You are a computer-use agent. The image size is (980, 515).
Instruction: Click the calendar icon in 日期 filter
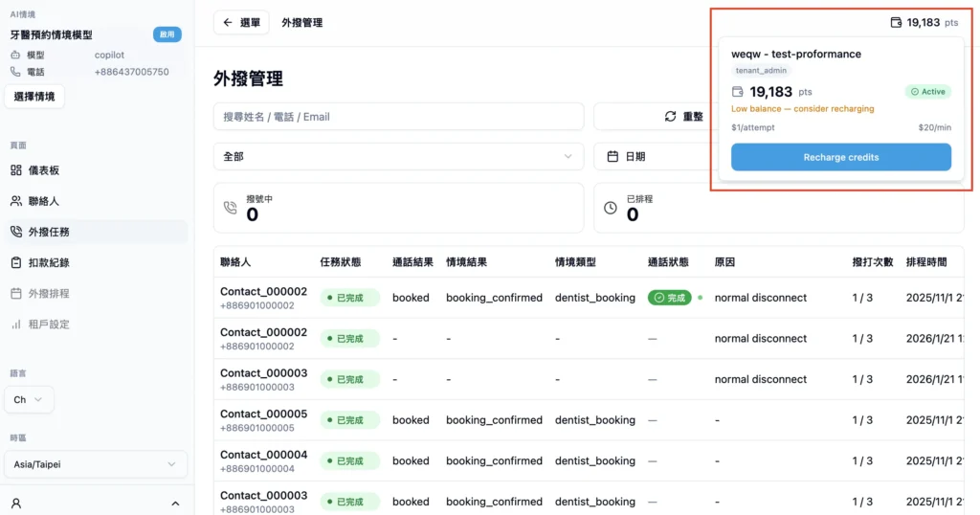click(612, 156)
